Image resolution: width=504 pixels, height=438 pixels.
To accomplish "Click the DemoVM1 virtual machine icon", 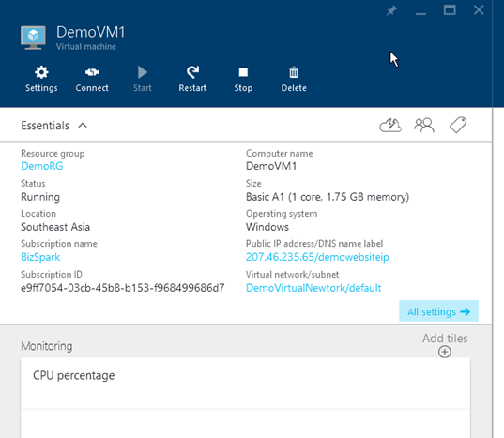I will click(x=33, y=38).
